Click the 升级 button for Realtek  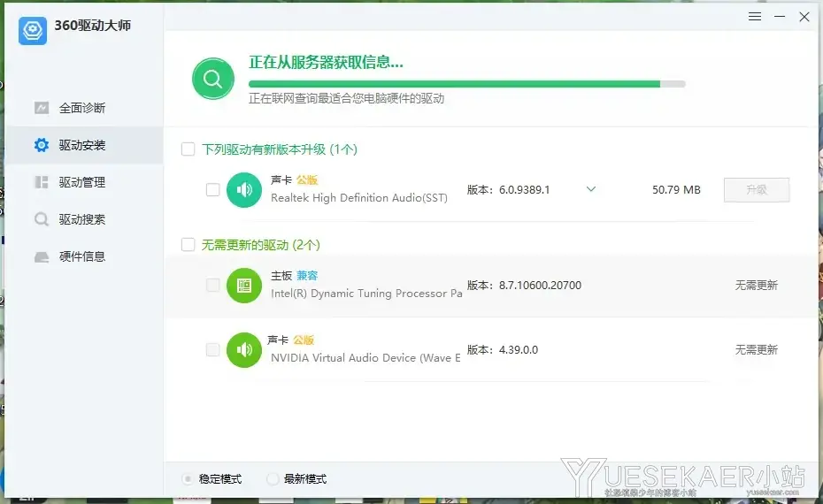click(757, 190)
